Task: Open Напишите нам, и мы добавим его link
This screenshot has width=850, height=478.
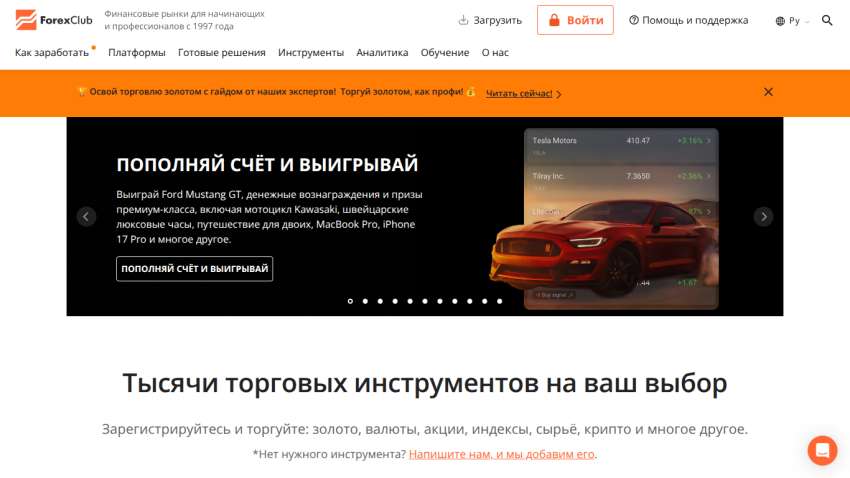Action: [x=501, y=454]
